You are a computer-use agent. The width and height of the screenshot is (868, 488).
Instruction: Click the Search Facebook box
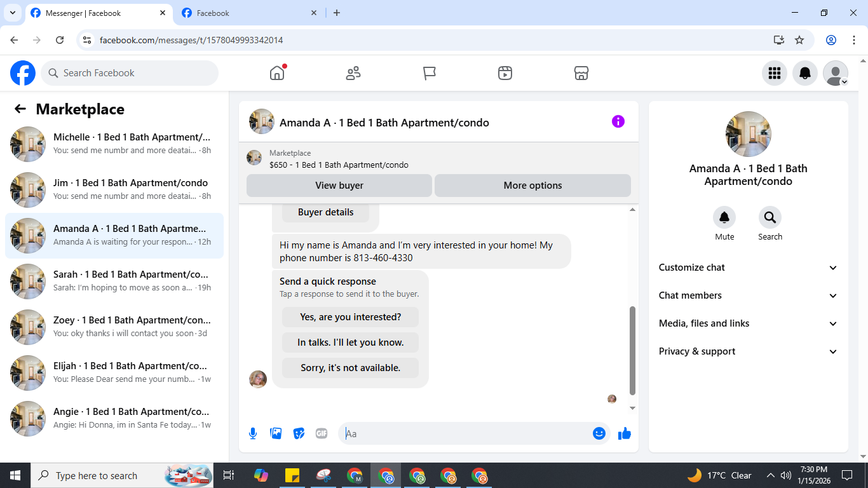point(130,73)
